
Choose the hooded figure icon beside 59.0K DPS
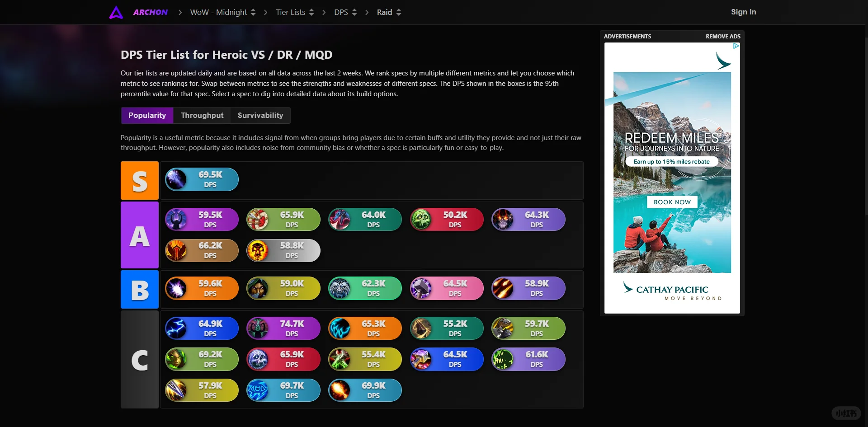[258, 288]
